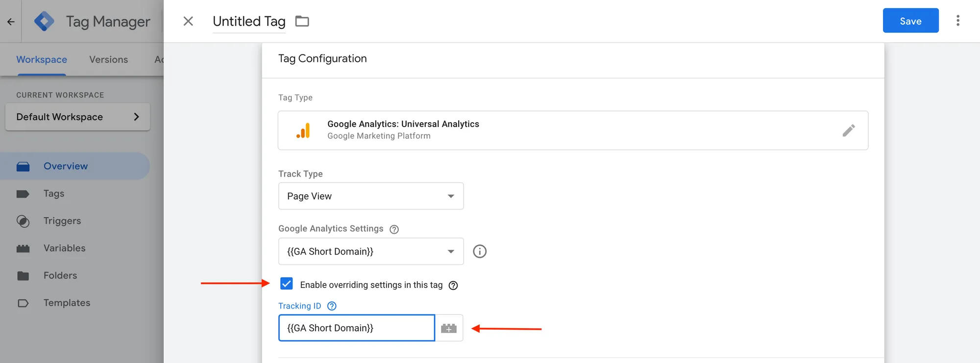This screenshot has height=363, width=980.
Task: Switch to the Workspace tab
Action: coord(42,59)
